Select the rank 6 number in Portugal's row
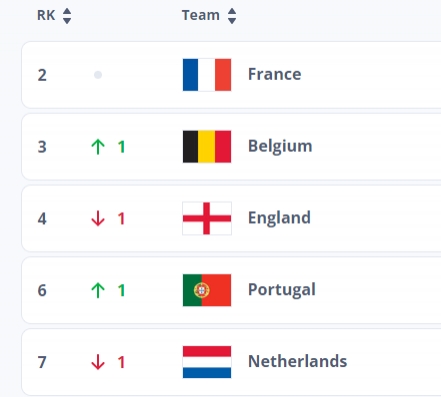Viewport: 441px width, 397px height. [x=42, y=290]
